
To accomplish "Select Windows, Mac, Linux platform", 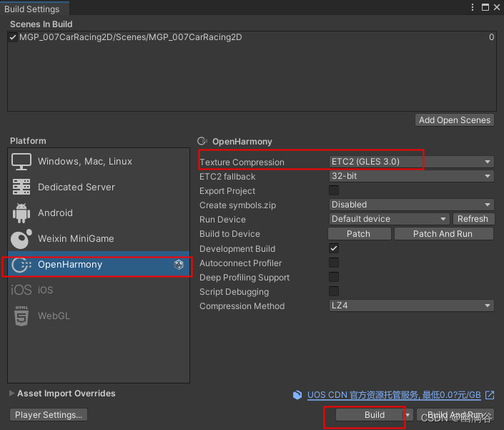I will coord(99,162).
